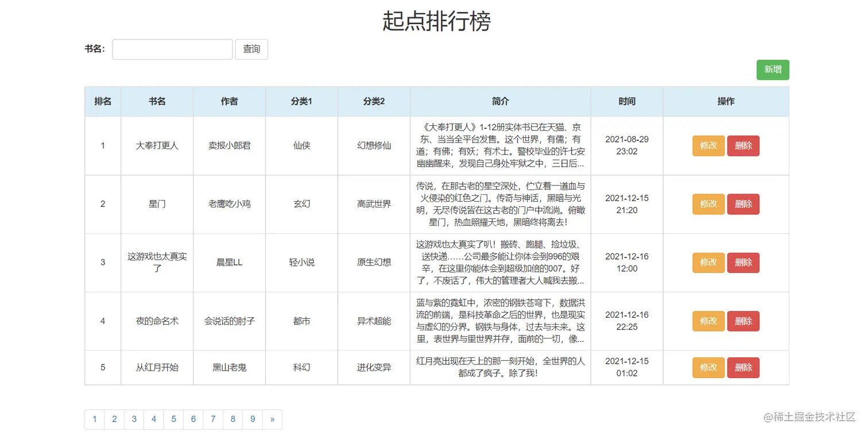868x435 pixels.
Task: Click the timestamp 2021-12-15 01:02
Action: pyautogui.click(x=627, y=368)
